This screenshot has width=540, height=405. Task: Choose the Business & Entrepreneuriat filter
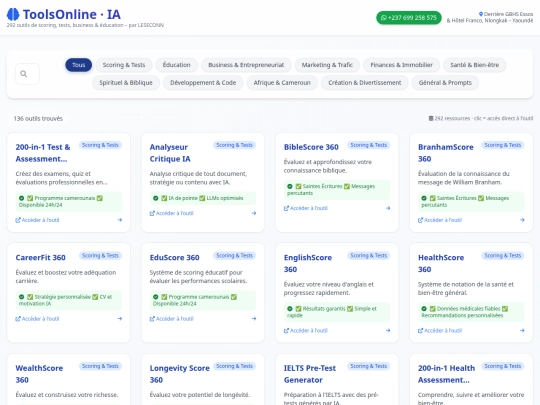point(246,65)
